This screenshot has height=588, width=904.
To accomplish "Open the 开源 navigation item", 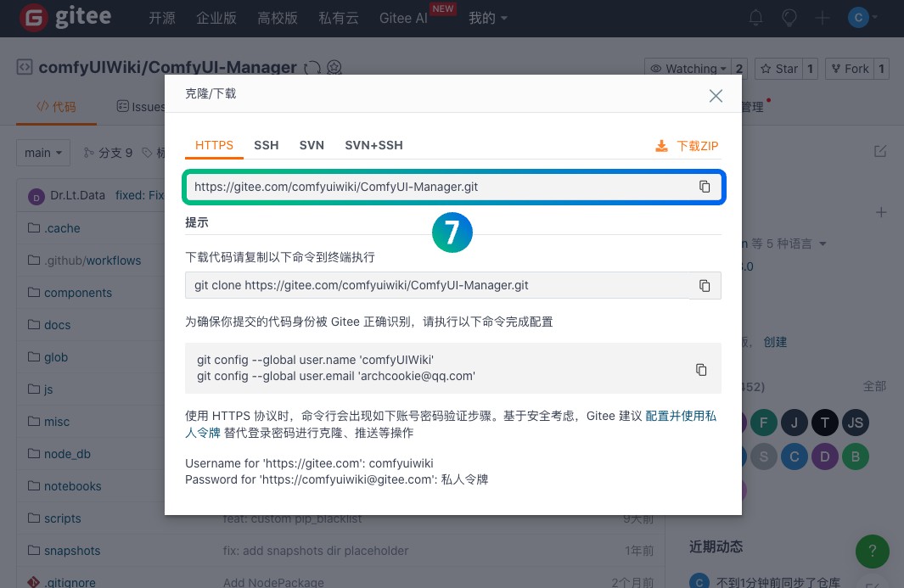I will (162, 18).
